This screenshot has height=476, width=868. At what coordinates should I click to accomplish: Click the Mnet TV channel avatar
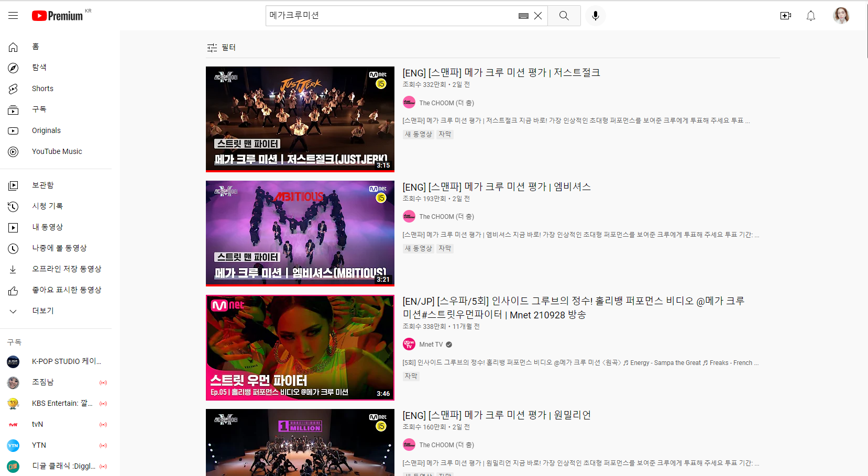point(409,344)
